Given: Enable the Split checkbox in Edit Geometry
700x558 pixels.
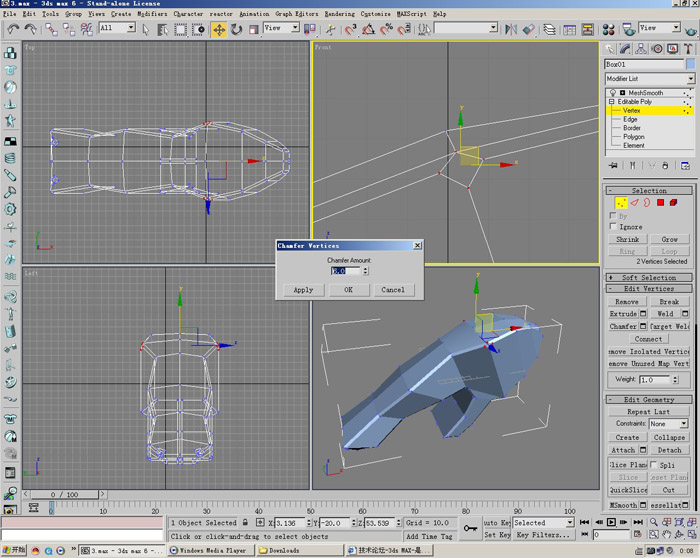Looking at the screenshot, I should pyautogui.click(x=655, y=465).
